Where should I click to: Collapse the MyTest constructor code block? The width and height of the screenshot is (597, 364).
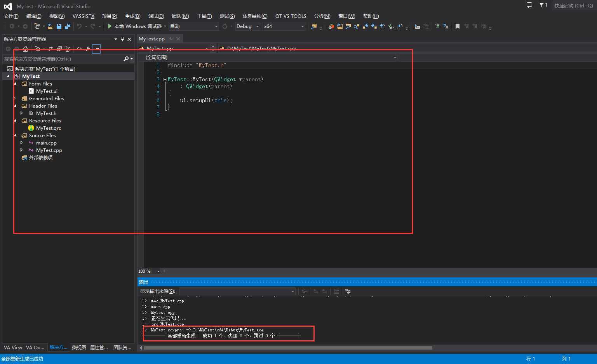[x=165, y=79]
